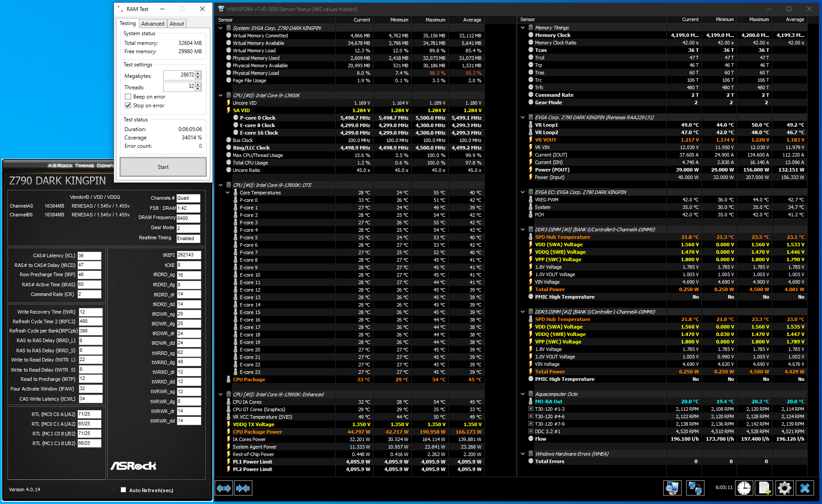This screenshot has width=822, height=504.
Task: Collapse the Core Temperatures tree node
Action: (228, 193)
